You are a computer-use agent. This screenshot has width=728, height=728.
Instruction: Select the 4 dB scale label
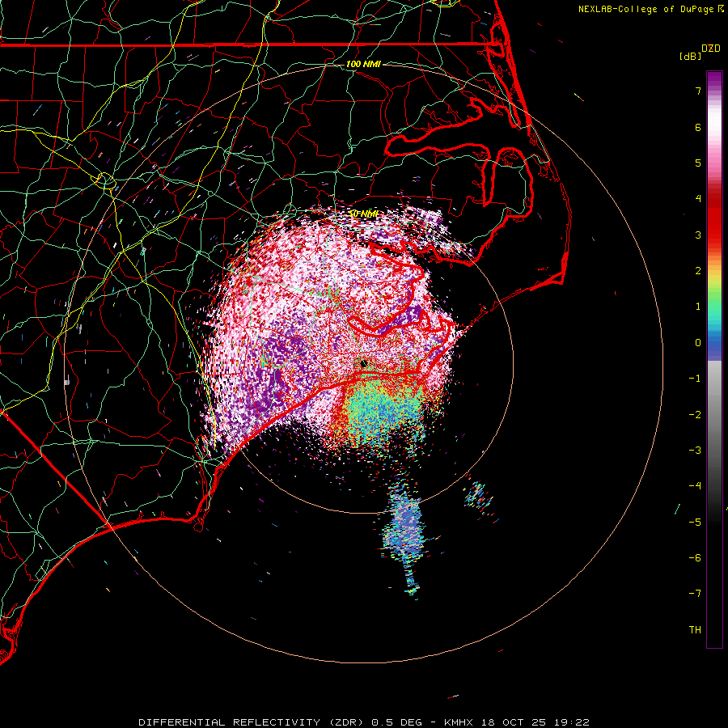[x=698, y=199]
